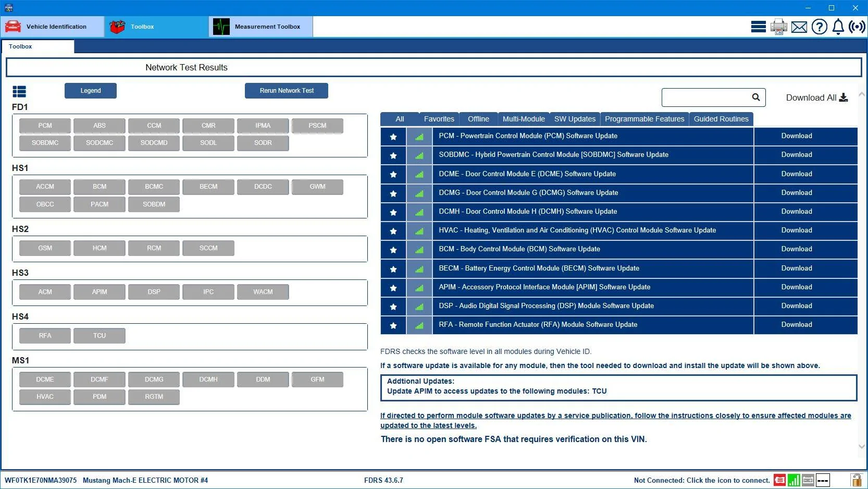Viewport: 868px width, 489px height.
Task: Toggle star on DCMG Software Update row
Action: [393, 193]
